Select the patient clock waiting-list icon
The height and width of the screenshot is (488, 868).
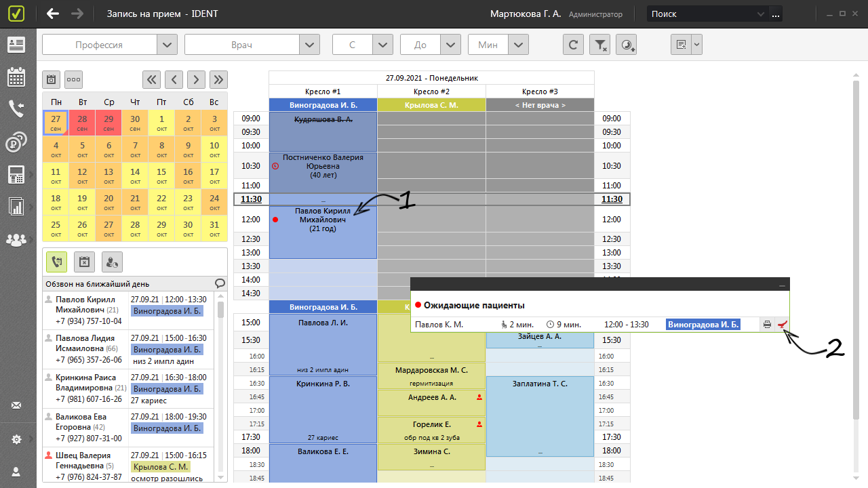112,262
